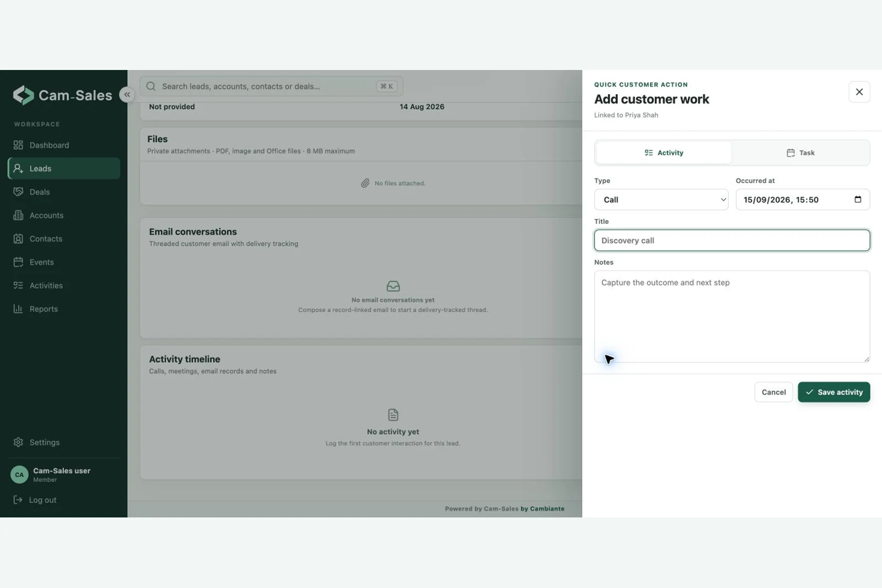Click the "Linked to Priya Shah" text
Image resolution: width=882 pixels, height=588 pixels.
626,115
